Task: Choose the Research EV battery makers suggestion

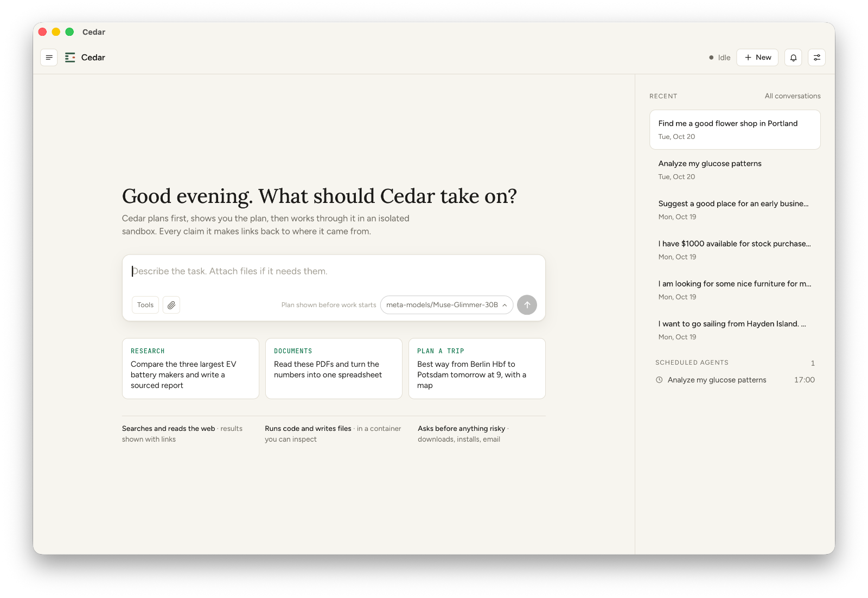Action: (190, 368)
